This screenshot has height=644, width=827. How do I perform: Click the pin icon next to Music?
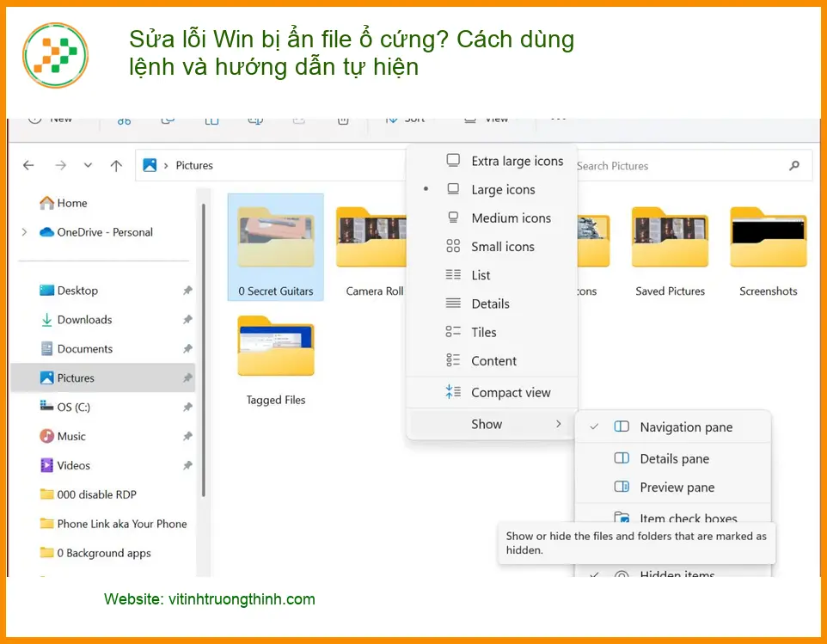187,436
